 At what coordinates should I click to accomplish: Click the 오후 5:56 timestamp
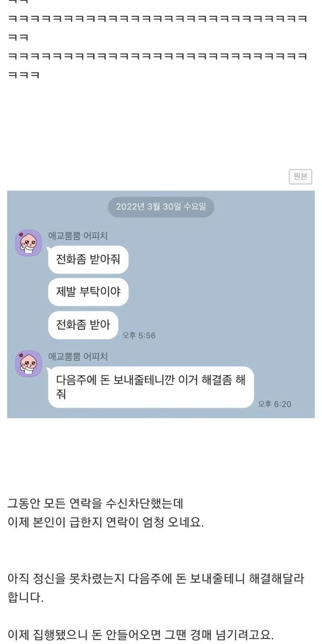tap(139, 335)
